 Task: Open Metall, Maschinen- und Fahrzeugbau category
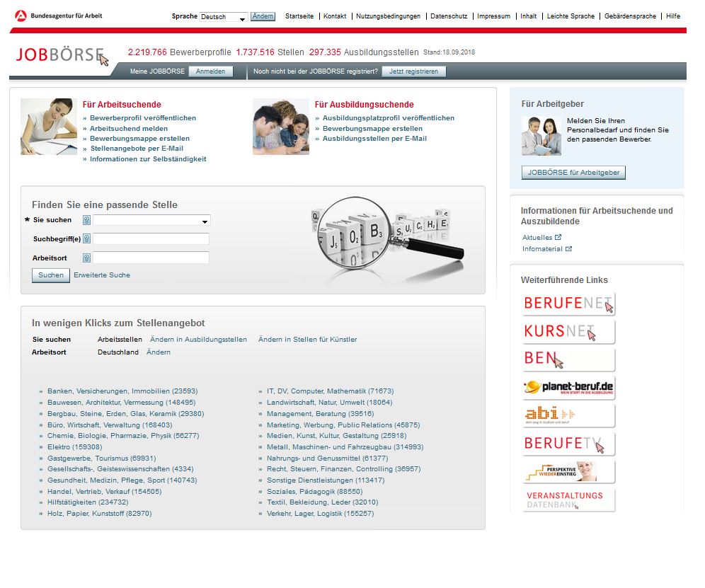point(345,447)
